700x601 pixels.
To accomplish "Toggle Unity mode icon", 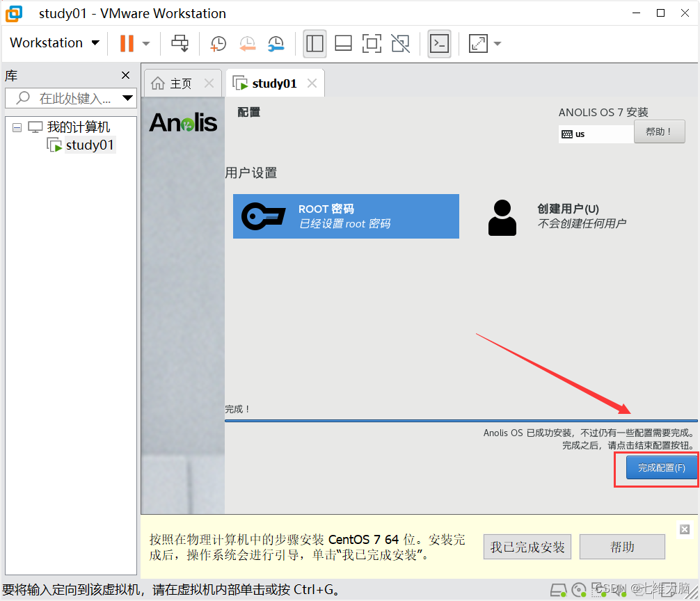I will (400, 44).
